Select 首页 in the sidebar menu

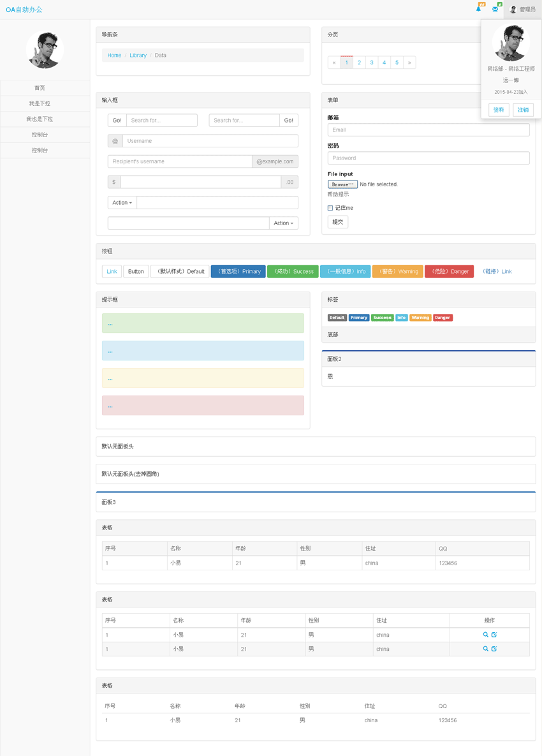(40, 88)
